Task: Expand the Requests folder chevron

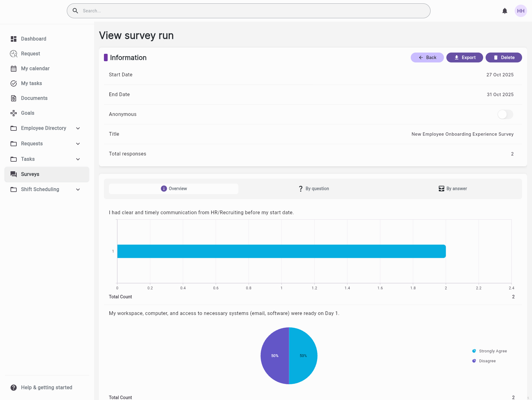Action: coord(78,144)
